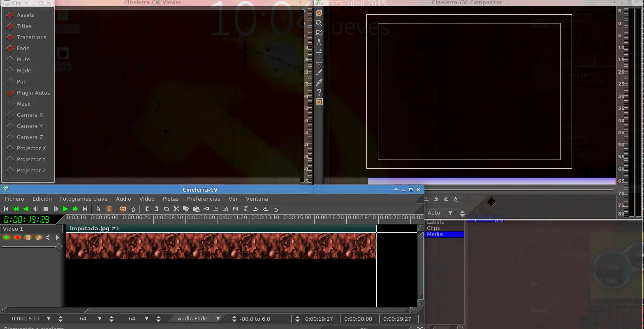The image size is (644, 329).
Task: Toggle the Assets overlay checkbox
Action: (10, 15)
